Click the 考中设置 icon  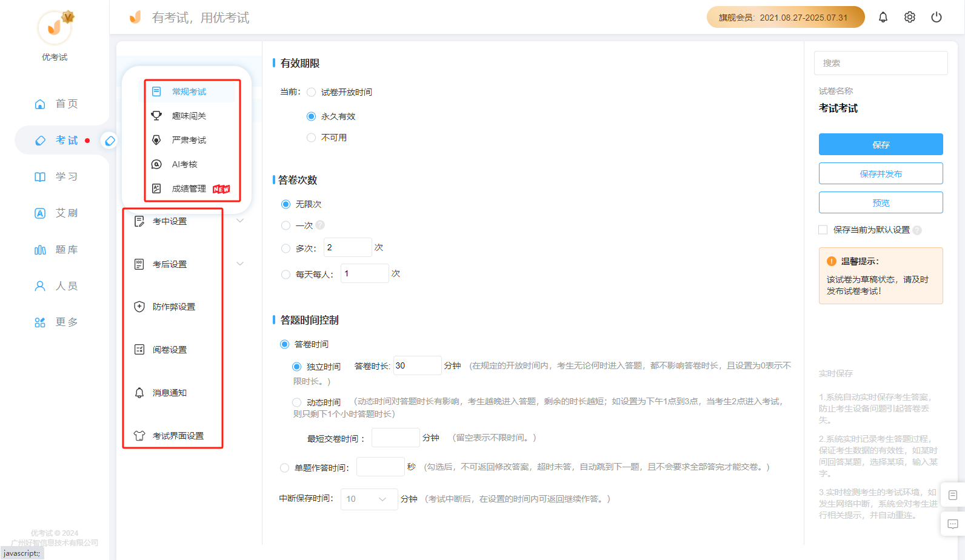[x=139, y=221]
